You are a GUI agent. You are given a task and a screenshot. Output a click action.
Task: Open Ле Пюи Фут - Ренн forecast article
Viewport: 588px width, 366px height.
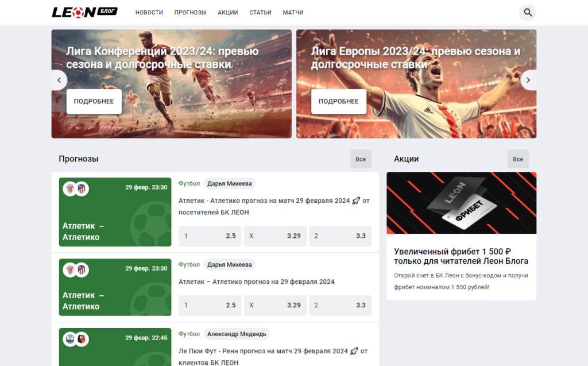point(273,357)
